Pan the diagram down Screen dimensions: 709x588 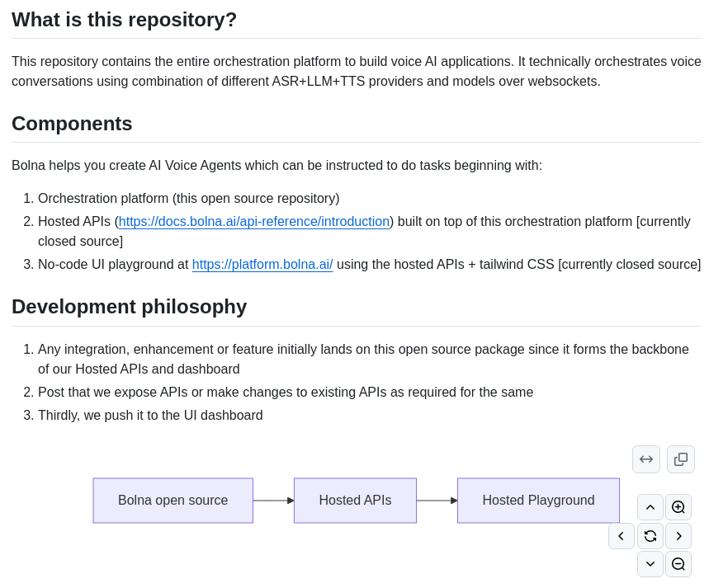(x=650, y=564)
